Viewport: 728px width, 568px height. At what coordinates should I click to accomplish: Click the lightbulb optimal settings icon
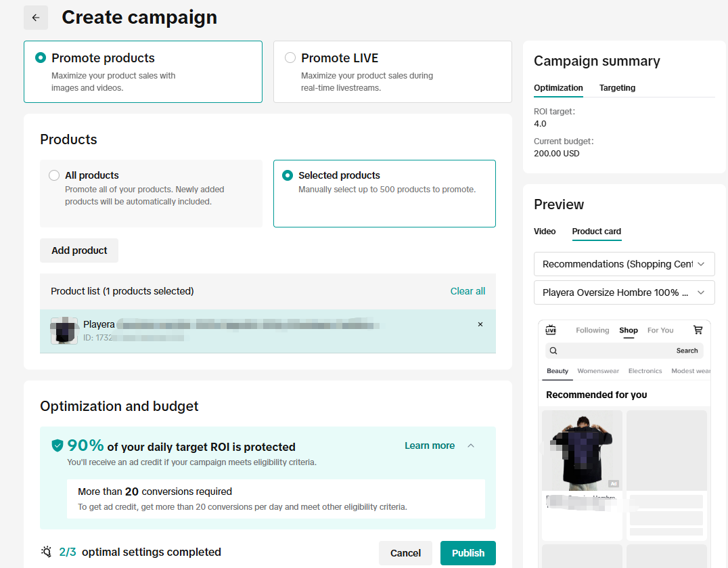click(47, 552)
